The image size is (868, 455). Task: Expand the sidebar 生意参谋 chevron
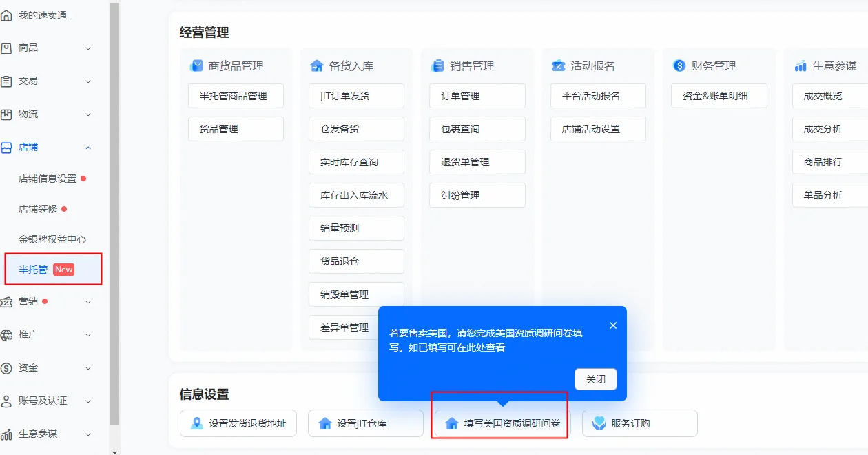(88, 434)
